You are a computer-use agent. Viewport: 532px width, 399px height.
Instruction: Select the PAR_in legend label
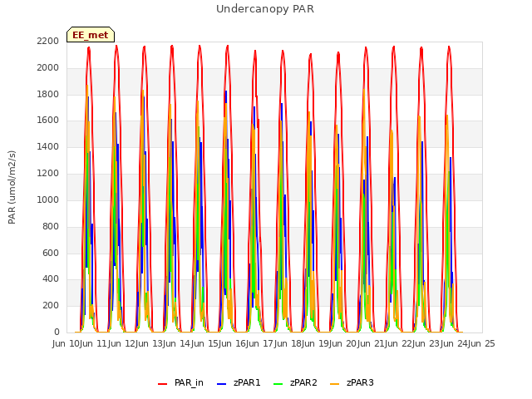pyautogui.click(x=189, y=382)
